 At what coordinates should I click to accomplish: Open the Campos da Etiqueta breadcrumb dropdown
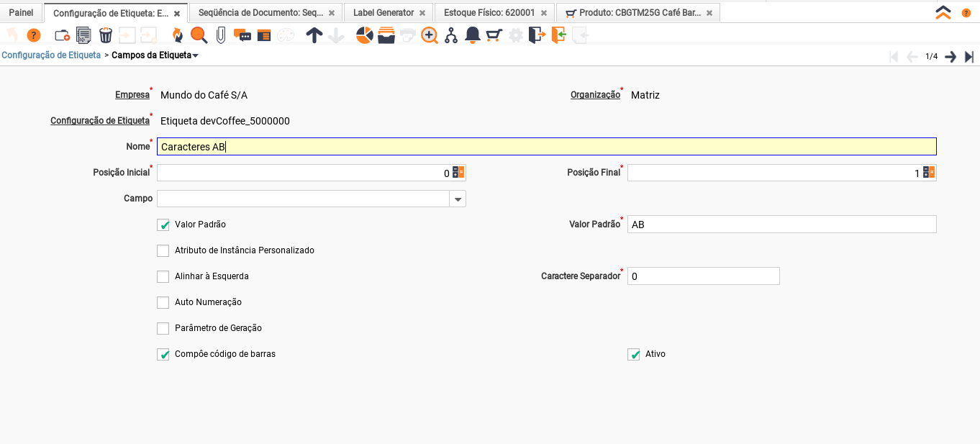196,55
